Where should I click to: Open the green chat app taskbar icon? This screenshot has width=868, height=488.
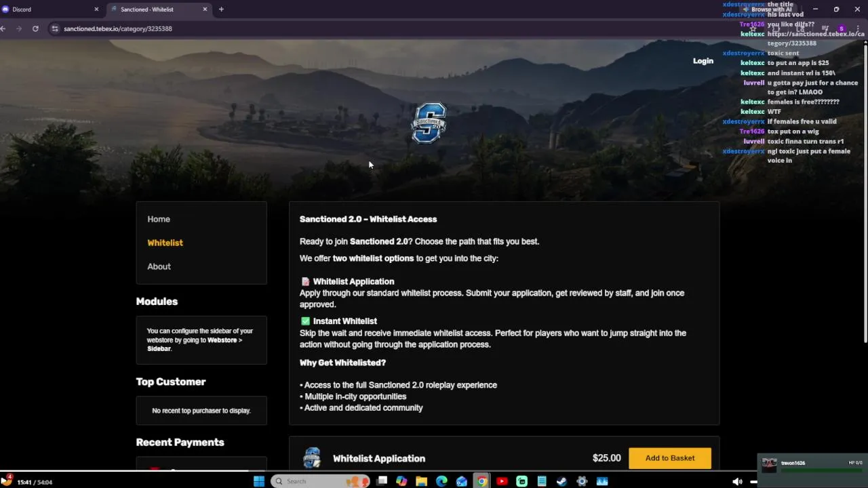point(521,481)
